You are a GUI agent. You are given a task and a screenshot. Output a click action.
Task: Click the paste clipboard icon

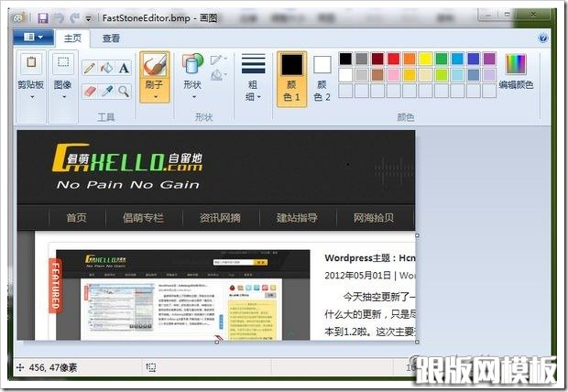30,63
